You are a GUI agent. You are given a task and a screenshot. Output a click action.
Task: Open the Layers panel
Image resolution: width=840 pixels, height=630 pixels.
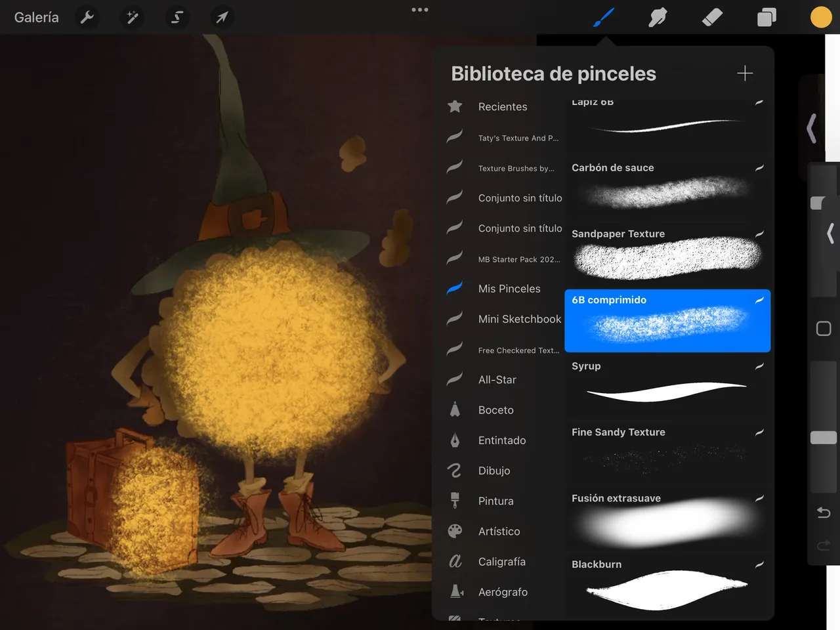pyautogui.click(x=766, y=18)
